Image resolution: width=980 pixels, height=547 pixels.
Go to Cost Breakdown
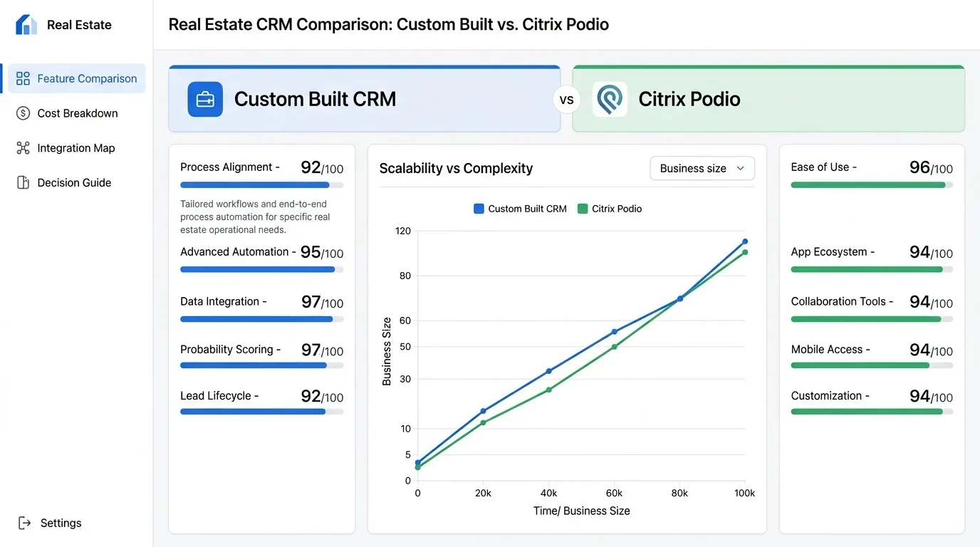point(77,113)
